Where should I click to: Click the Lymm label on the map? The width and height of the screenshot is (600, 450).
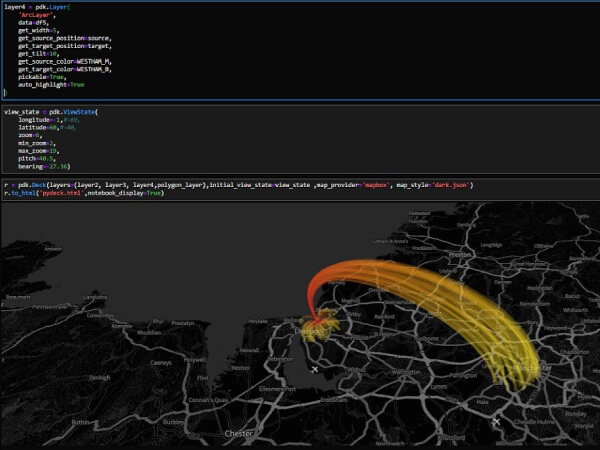439,387
